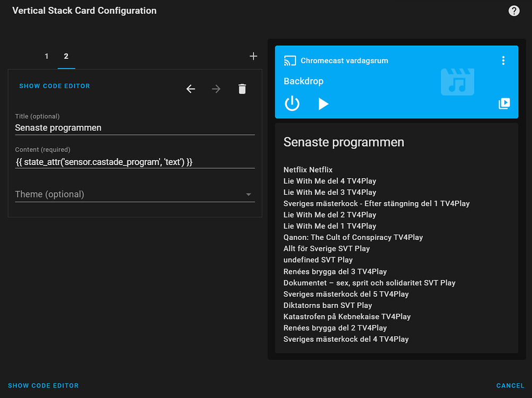Add a new card with the plus icon
532x398 pixels.
(x=253, y=56)
